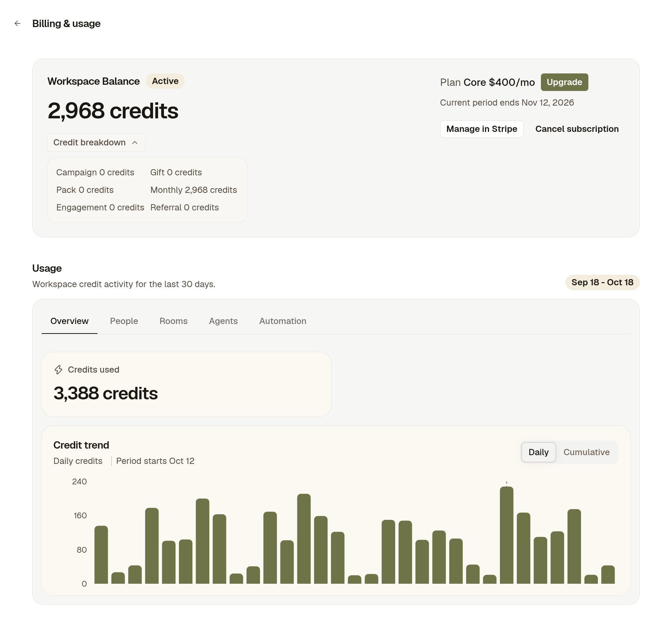Viewport: 672px width, 621px height.
Task: Open the People tab
Action: [x=124, y=321]
